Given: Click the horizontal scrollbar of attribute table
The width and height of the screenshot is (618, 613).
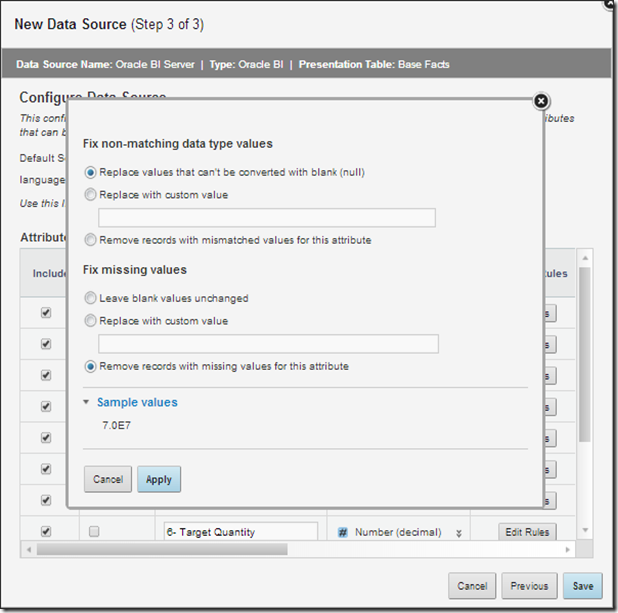Looking at the screenshot, I should point(160,549).
